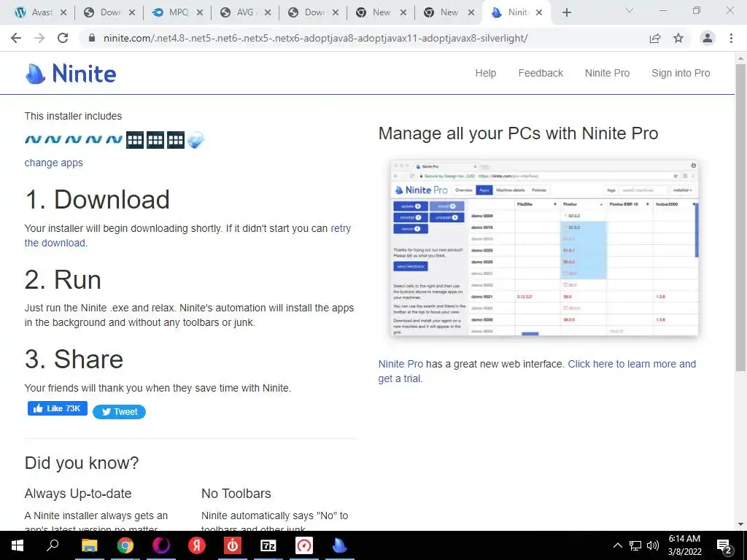Click the Facebook Like 73K button

point(57,408)
